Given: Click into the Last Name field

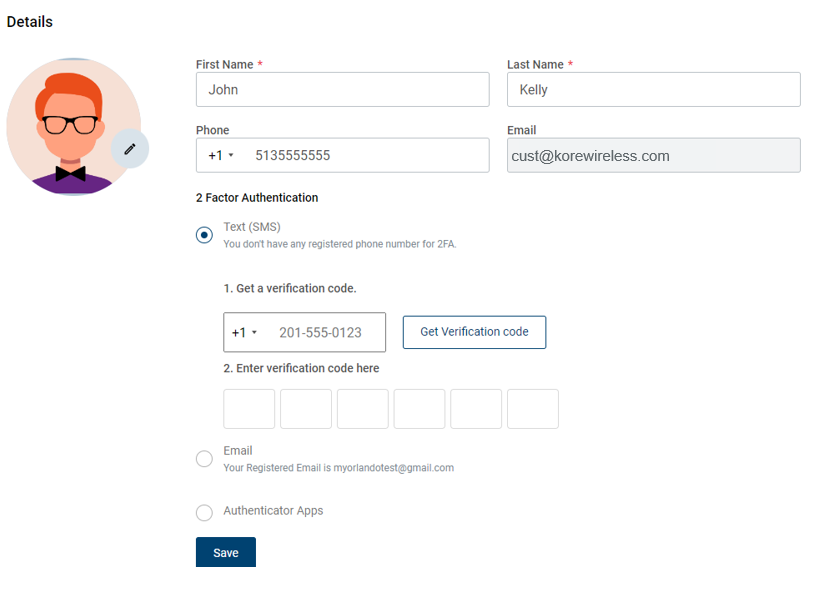Looking at the screenshot, I should tap(653, 90).
